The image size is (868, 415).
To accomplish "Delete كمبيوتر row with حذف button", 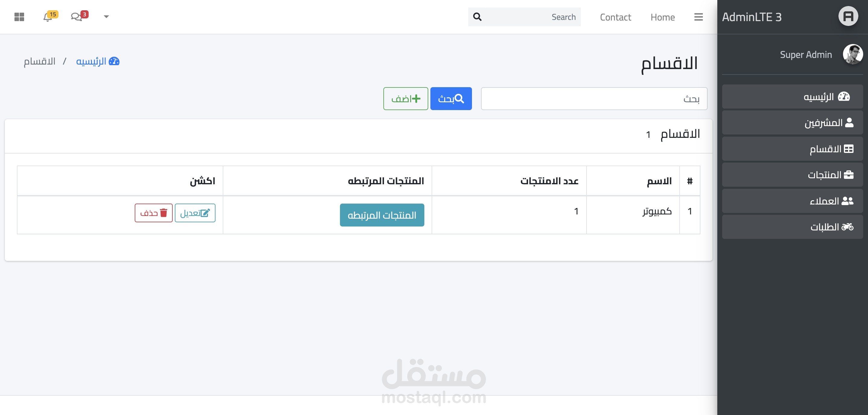I will 154,213.
